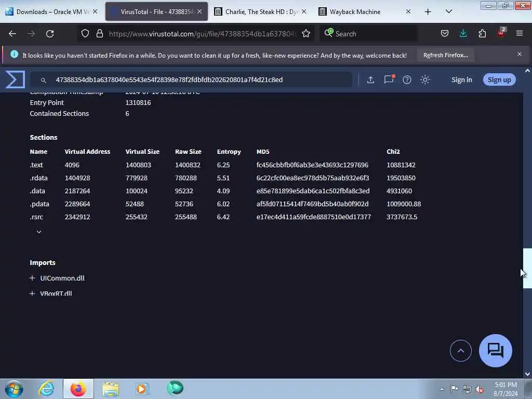Click the Firefox taskbar icon

(78, 389)
